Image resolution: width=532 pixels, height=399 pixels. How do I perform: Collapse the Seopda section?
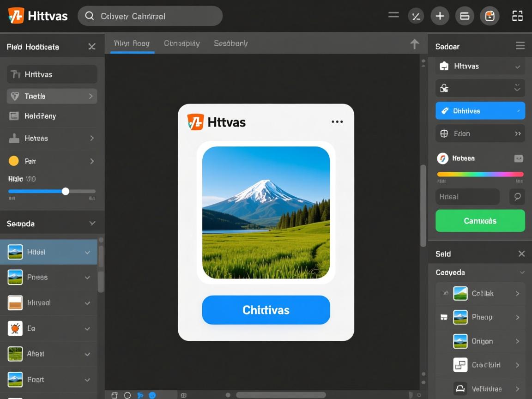93,223
